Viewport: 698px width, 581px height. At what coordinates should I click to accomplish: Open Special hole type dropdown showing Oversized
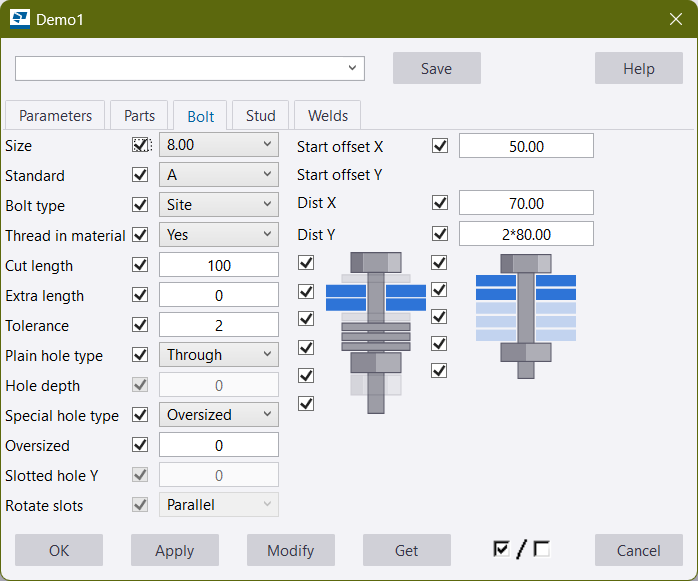pyautogui.click(x=219, y=415)
